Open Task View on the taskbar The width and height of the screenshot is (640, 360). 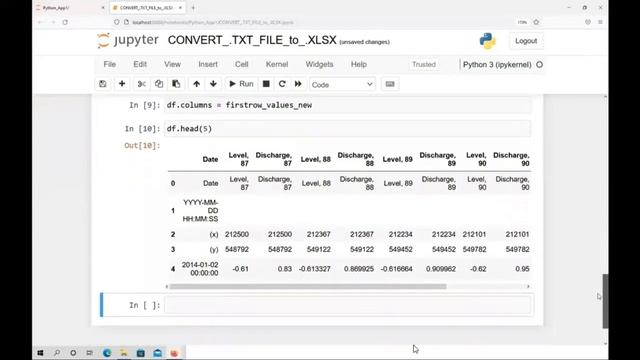point(89,353)
